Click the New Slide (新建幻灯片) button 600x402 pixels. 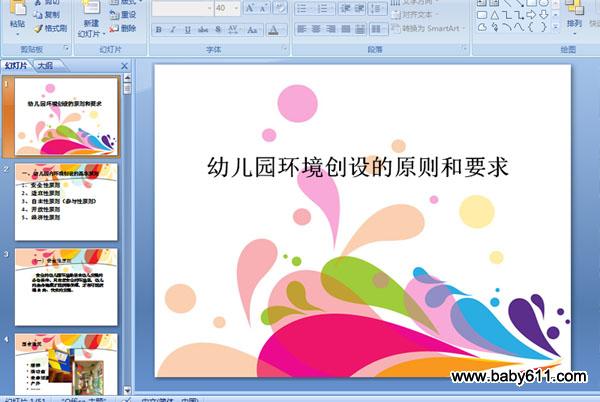click(91, 19)
